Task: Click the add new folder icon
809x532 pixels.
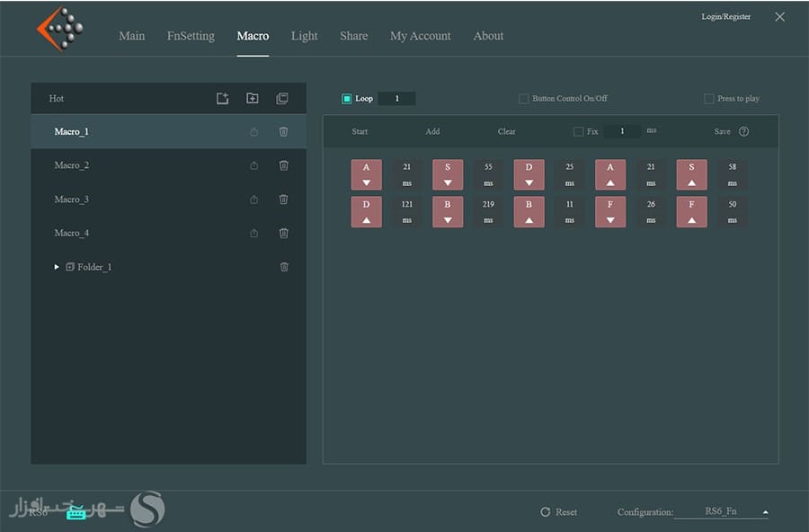Action: pos(253,99)
